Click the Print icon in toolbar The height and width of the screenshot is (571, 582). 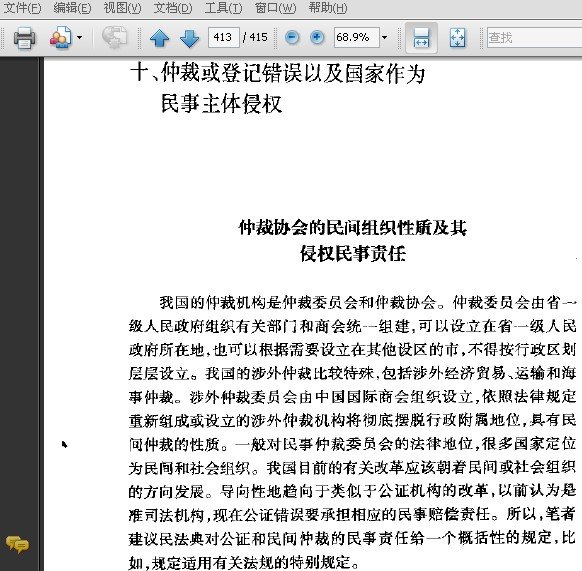point(24,37)
